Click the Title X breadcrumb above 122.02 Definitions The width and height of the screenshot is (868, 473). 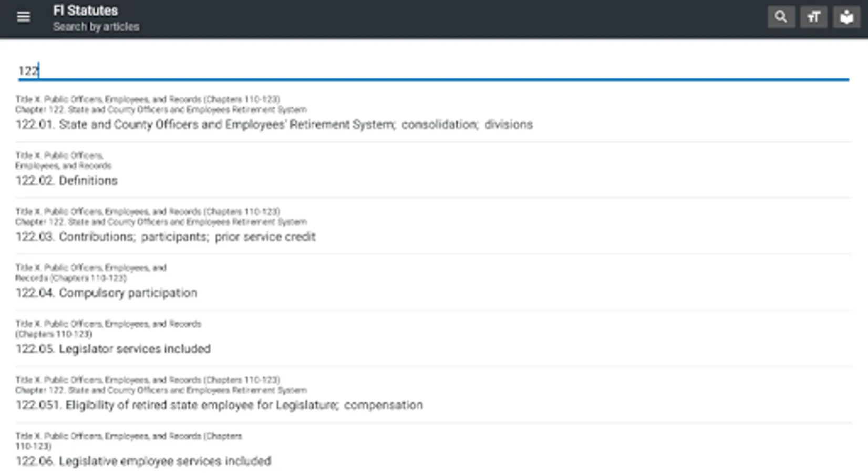(x=63, y=160)
